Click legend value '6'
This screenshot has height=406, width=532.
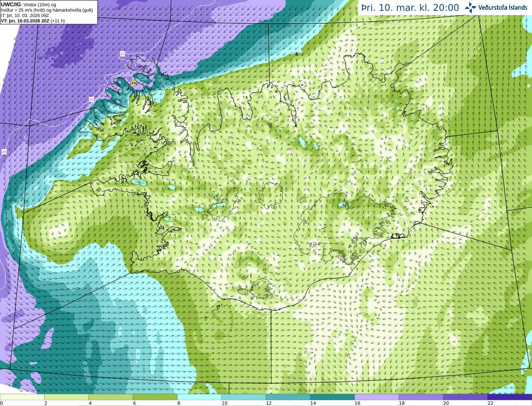point(134,403)
